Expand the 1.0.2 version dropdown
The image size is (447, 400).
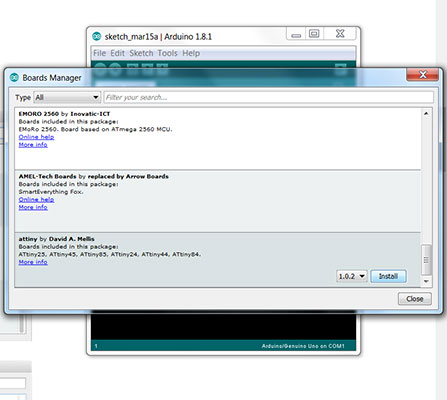(x=352, y=276)
